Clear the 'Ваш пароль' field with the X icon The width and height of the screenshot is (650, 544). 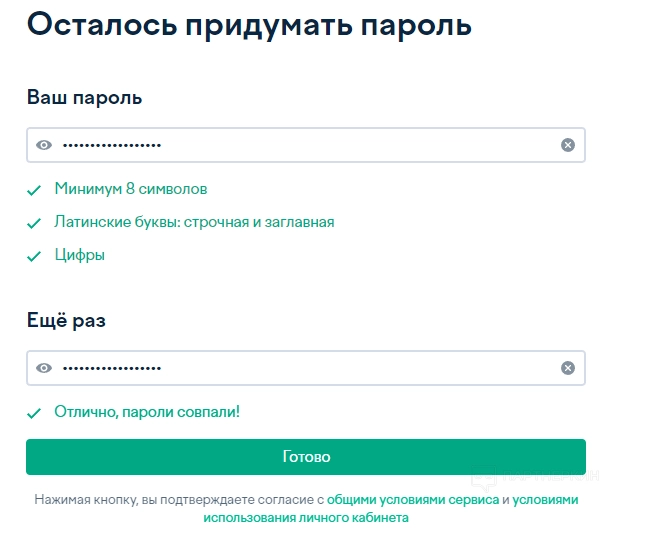pyautogui.click(x=568, y=145)
